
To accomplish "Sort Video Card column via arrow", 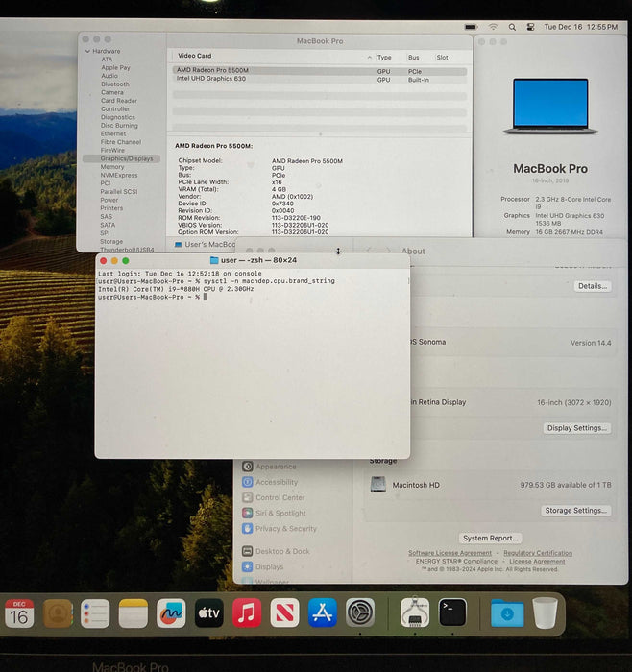I will point(370,57).
